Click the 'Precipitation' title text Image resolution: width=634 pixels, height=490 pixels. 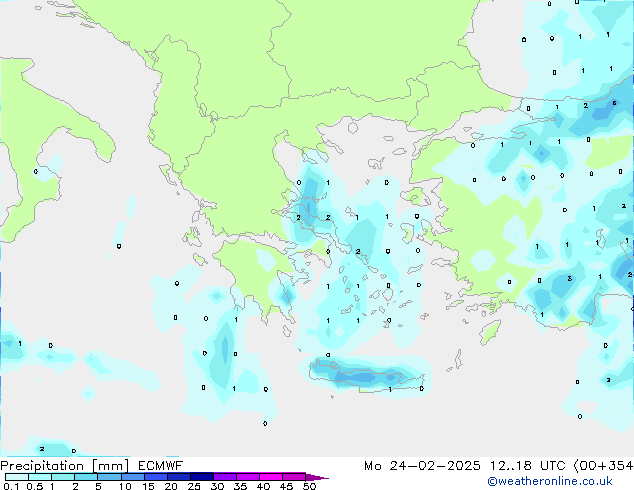pos(42,466)
